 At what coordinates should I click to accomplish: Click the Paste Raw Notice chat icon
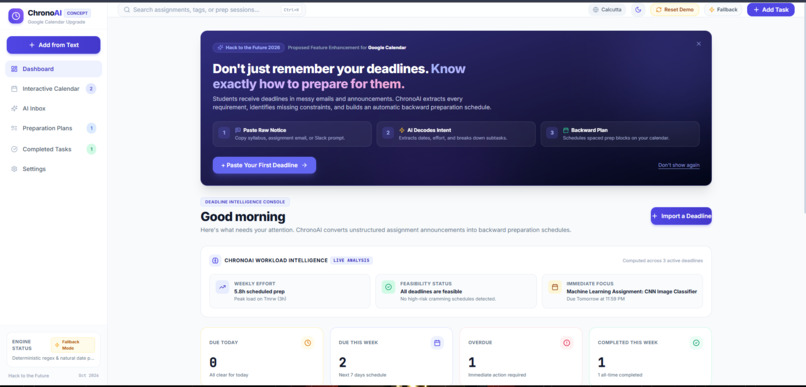point(238,130)
